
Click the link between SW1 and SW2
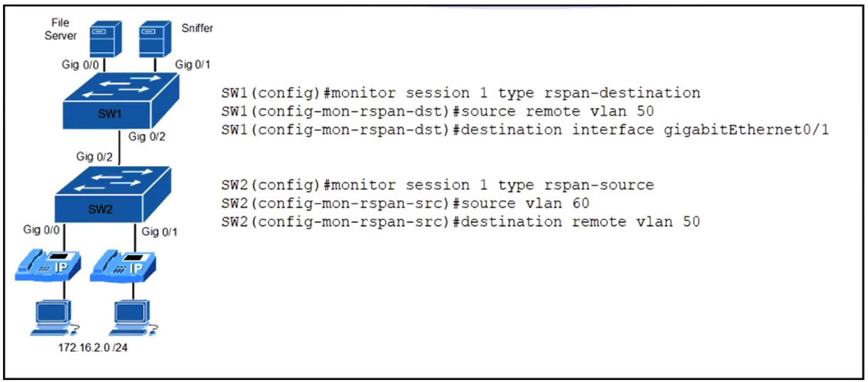[119, 147]
